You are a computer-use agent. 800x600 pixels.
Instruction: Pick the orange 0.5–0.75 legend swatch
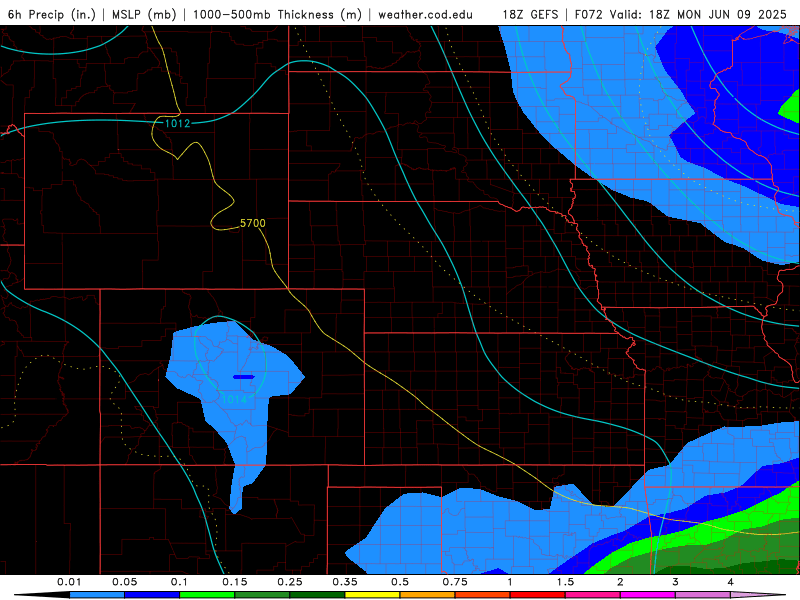pos(428,595)
